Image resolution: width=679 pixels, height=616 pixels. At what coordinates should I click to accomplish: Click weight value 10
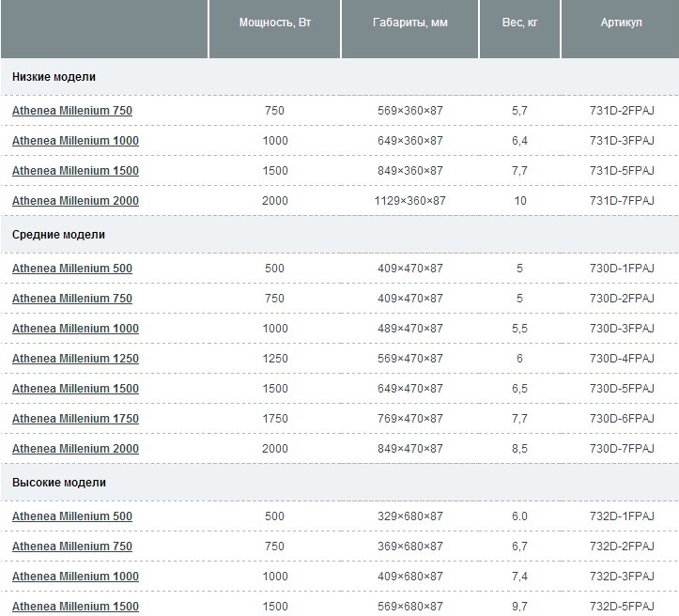coord(520,201)
